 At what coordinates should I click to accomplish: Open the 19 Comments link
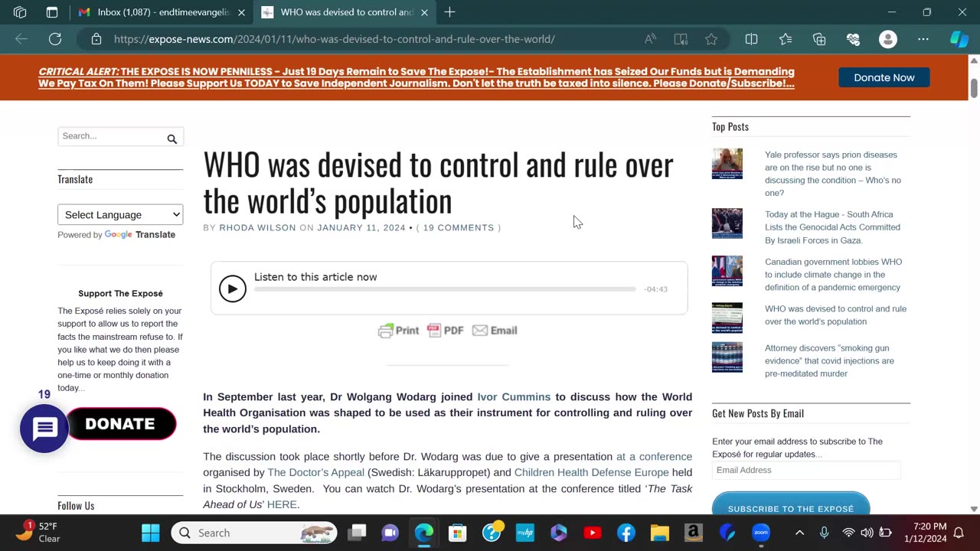click(459, 227)
